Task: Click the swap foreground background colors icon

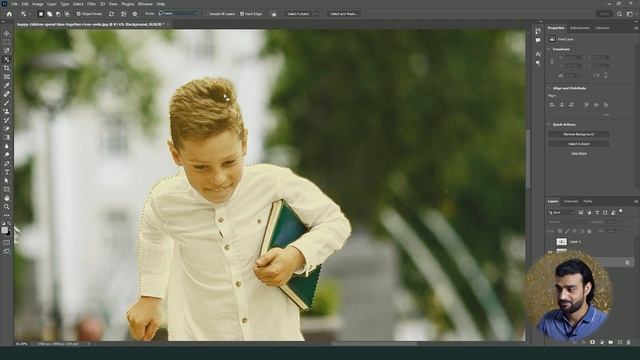Action: (9, 224)
